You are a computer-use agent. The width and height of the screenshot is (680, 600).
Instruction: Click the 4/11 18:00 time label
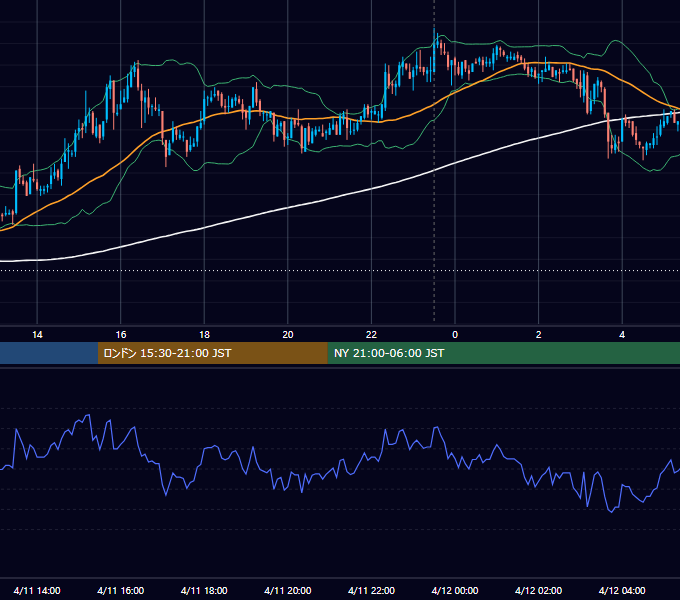[x=204, y=590]
